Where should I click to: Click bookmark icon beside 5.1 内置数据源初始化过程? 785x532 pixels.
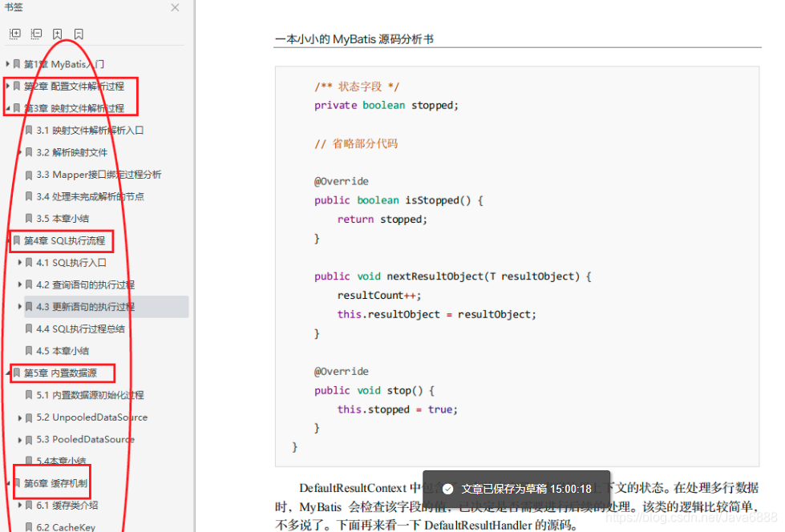coord(29,395)
